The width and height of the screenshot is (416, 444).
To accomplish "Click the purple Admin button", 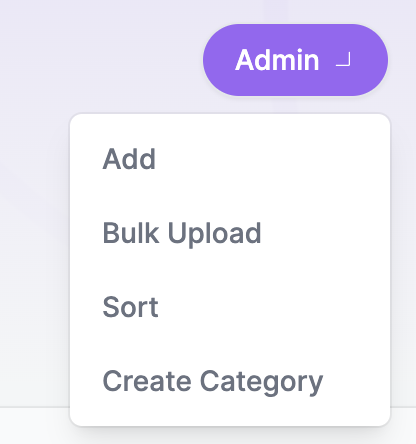I will pos(295,60).
